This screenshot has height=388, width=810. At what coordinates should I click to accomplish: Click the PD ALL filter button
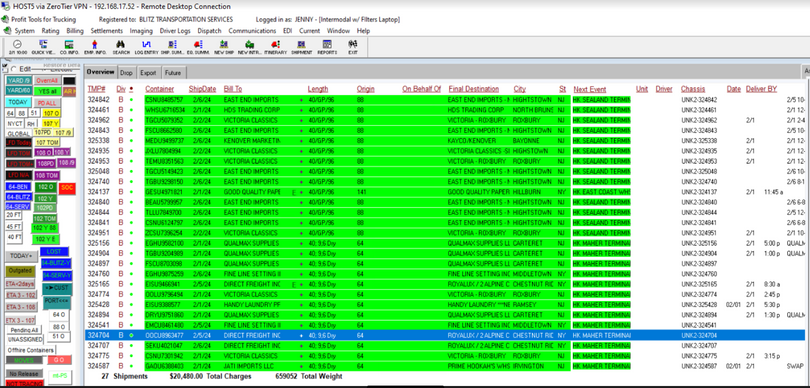[47, 103]
